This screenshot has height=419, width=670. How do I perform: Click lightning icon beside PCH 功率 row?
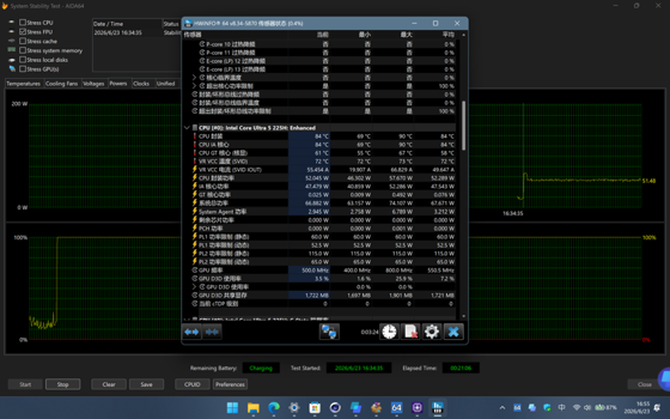[x=195, y=228]
